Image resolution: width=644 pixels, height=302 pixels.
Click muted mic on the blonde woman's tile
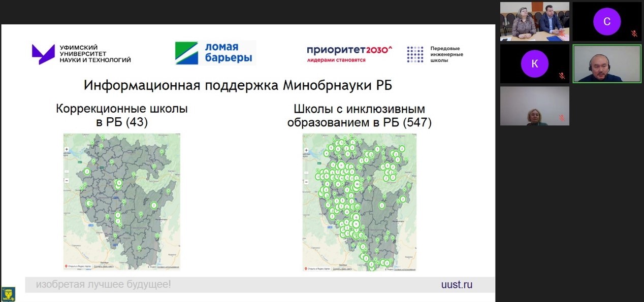pos(562,118)
